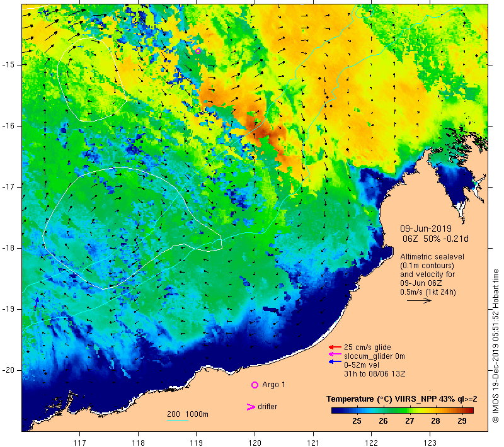This screenshot has height=447, width=504.
Task: Click the 31h to 08/06 13Z text
Action: click(x=374, y=374)
